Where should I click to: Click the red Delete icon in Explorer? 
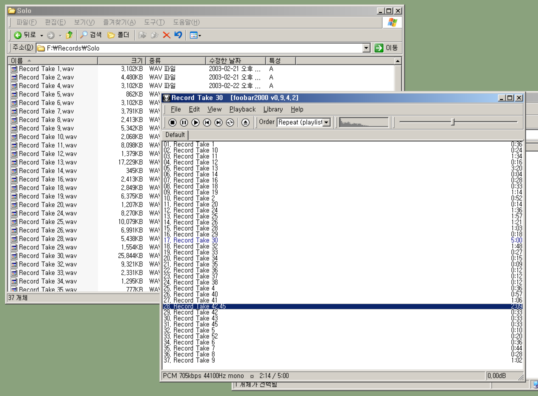click(166, 35)
